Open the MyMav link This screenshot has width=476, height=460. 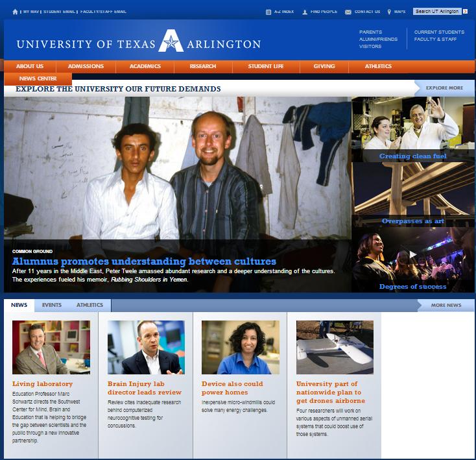(31, 12)
